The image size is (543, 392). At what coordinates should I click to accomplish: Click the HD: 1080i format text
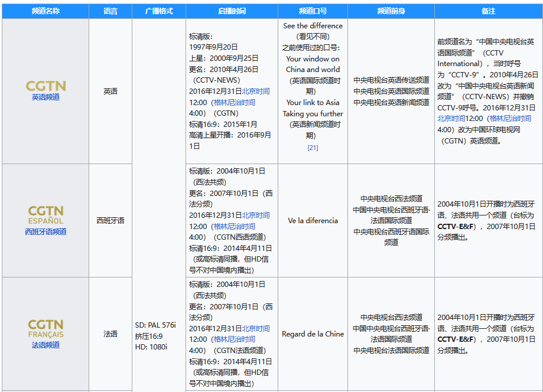(151, 347)
